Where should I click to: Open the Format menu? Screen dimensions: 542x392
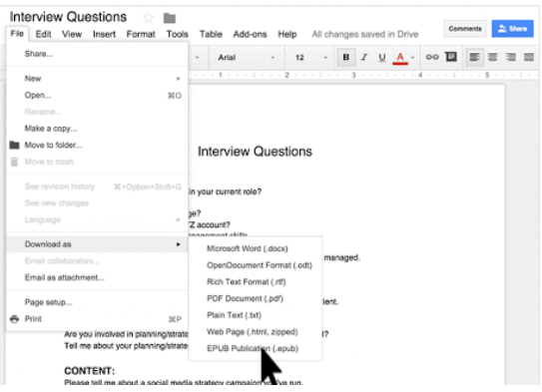coord(141,34)
